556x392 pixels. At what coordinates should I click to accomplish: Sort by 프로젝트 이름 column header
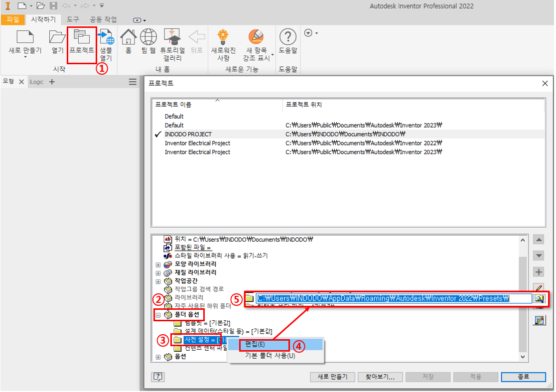(x=217, y=105)
